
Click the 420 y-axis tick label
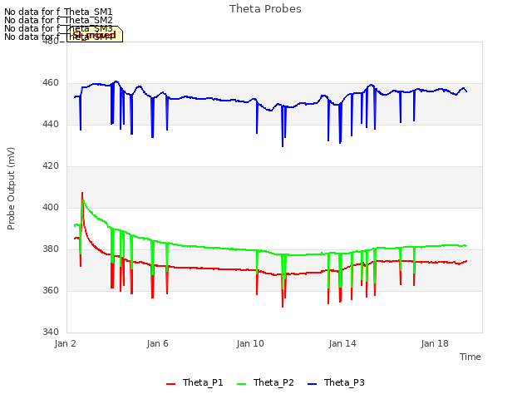[x=51, y=166]
